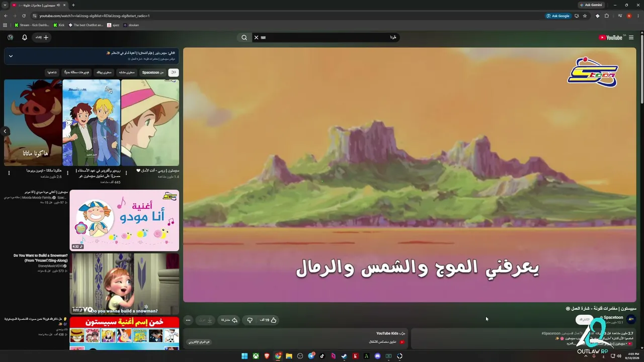Open the 'doukan' bookmark
The width and height of the screenshot is (644, 362).
click(x=131, y=25)
